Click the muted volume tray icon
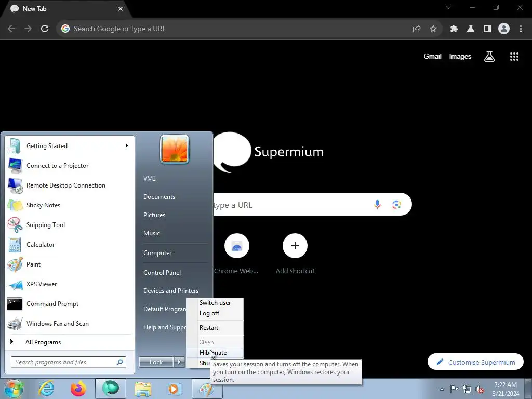 [480, 389]
